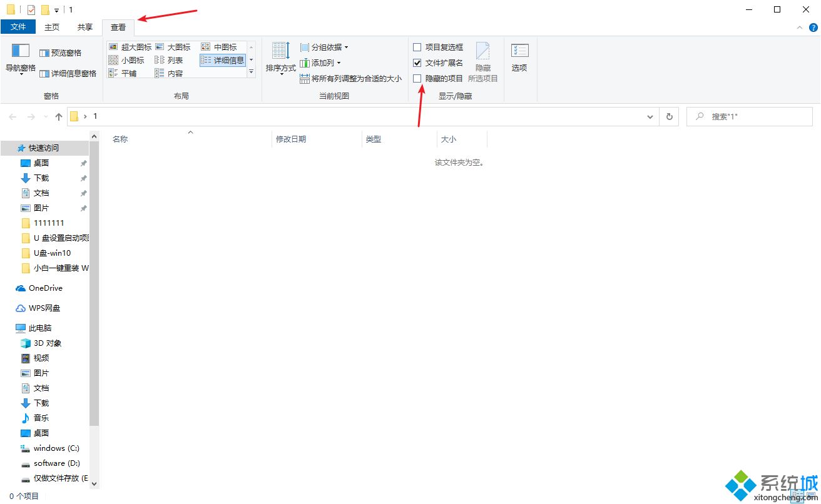Switch to large thumbnails view in status bar
The width and height of the screenshot is (821, 504).
(812, 497)
